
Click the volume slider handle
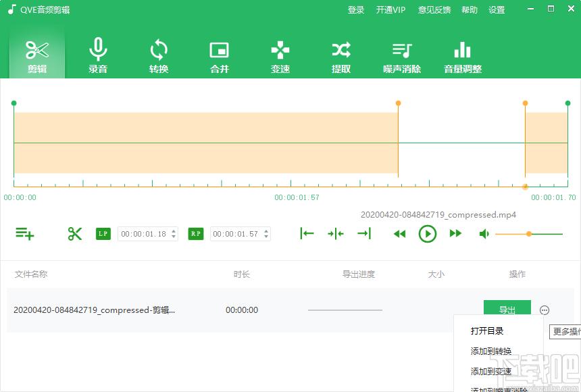(529, 234)
